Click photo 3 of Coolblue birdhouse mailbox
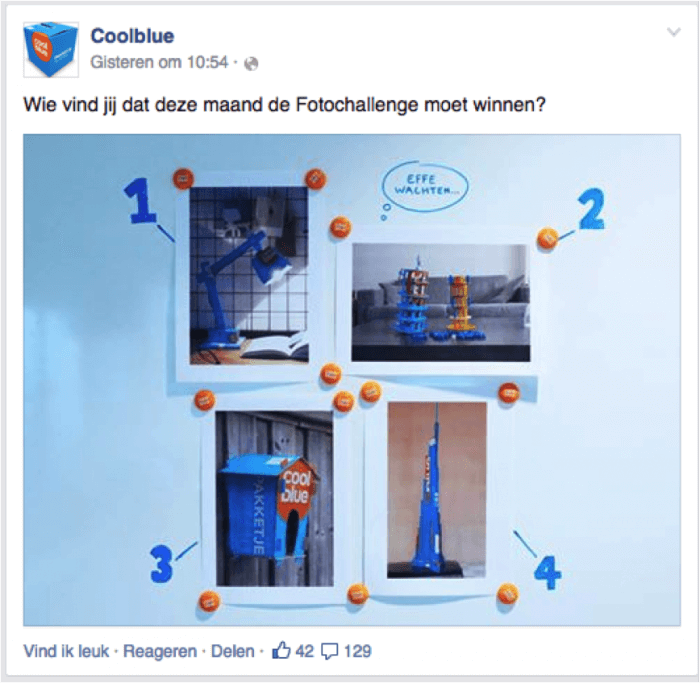This screenshot has width=700, height=683. click(275, 498)
